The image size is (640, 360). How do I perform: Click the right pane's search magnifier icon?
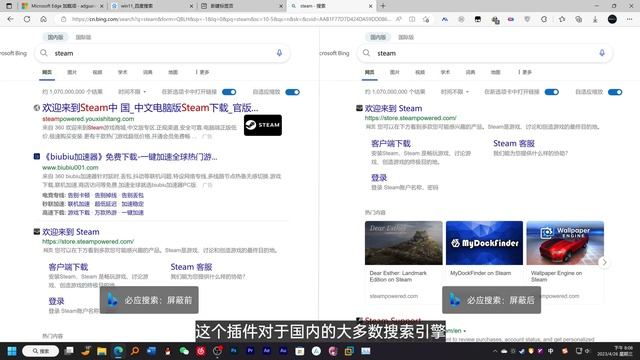pyautogui.click(x=366, y=53)
